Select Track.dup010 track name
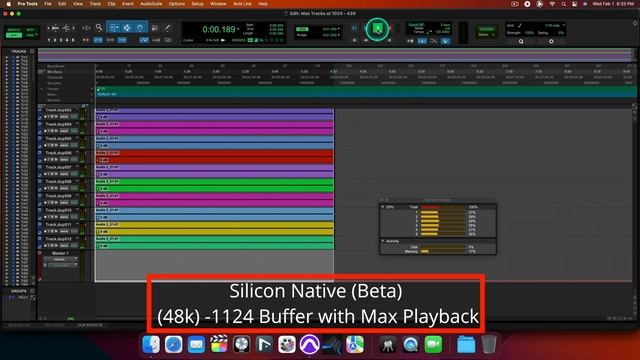The width and height of the screenshot is (640, 360). [x=58, y=210]
